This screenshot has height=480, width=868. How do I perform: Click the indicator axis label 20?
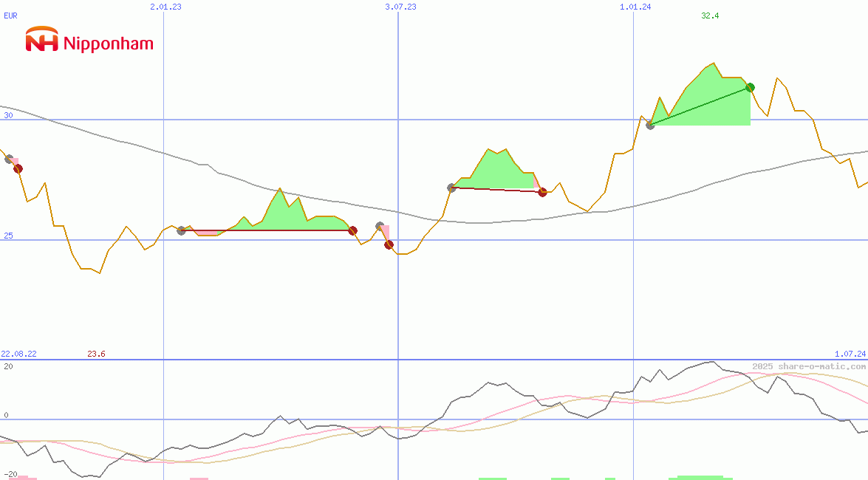(x=8, y=366)
